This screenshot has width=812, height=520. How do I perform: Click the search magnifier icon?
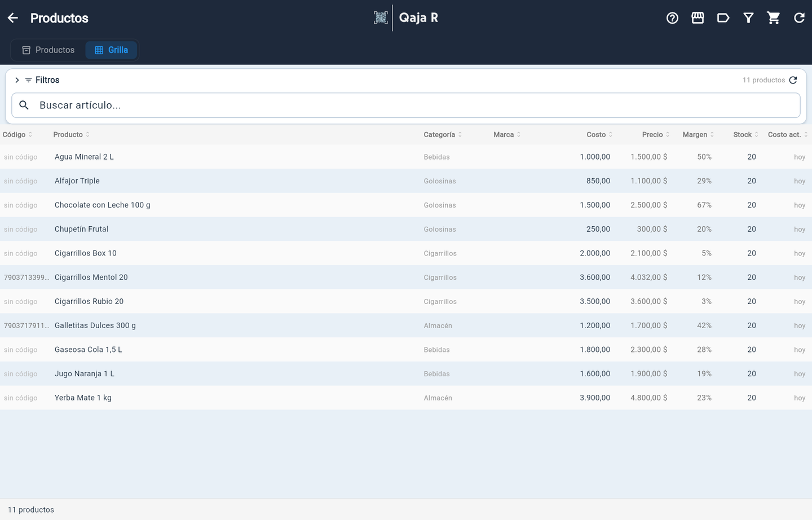pos(24,105)
